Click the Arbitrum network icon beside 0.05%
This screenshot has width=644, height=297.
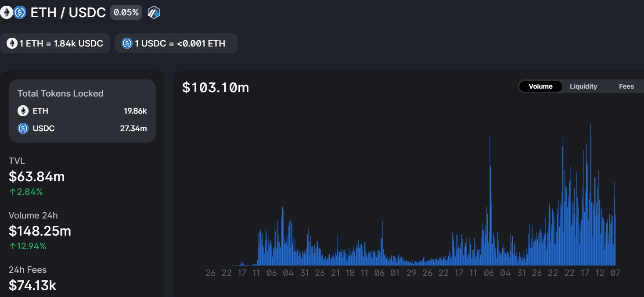(154, 12)
